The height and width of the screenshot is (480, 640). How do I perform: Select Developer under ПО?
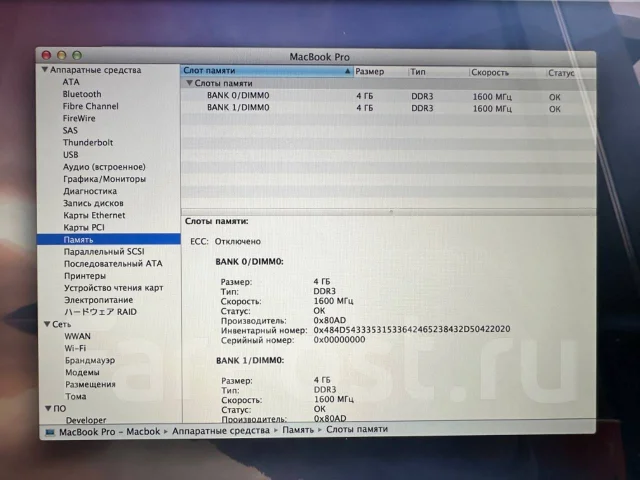pyautogui.click(x=86, y=420)
